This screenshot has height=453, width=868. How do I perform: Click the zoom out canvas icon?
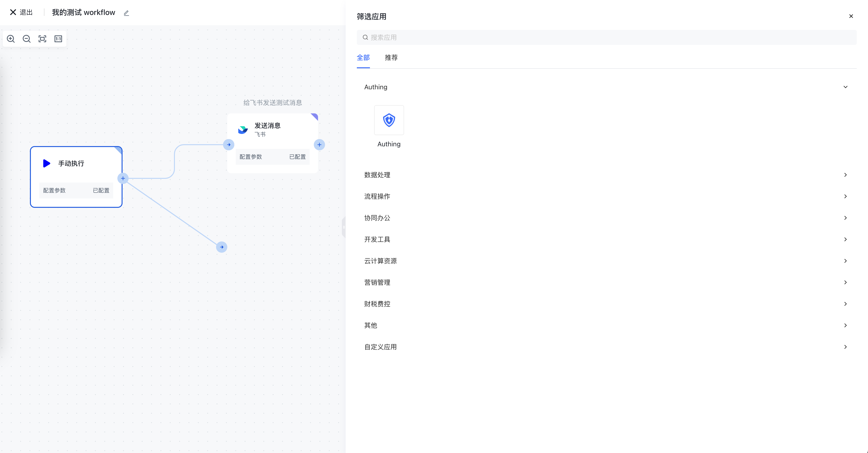click(x=27, y=39)
